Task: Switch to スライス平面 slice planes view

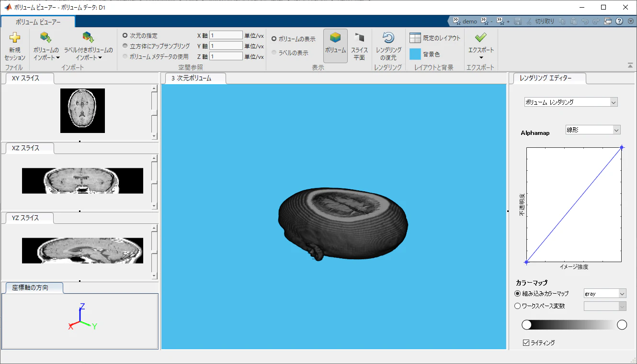Action: [359, 46]
